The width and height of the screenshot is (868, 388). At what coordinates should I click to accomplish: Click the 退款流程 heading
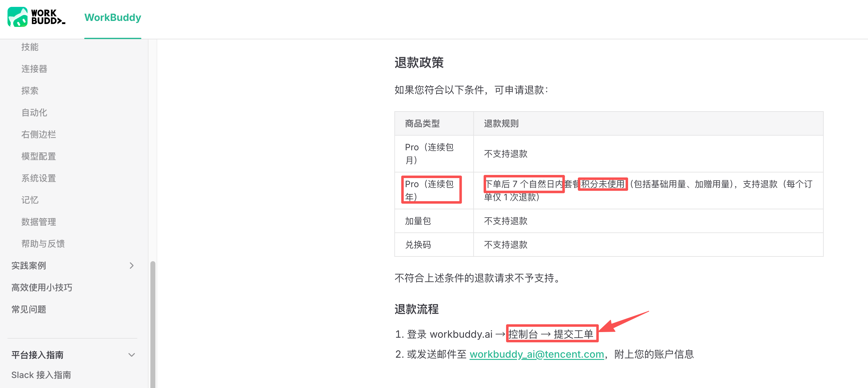[417, 309]
